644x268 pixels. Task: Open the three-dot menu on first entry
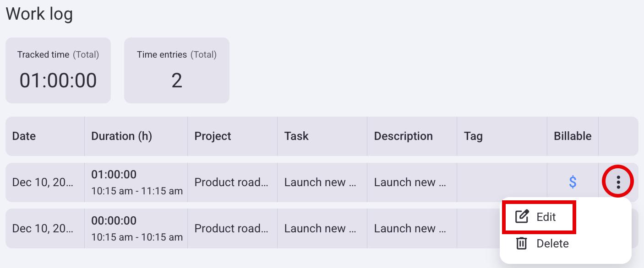(x=618, y=182)
